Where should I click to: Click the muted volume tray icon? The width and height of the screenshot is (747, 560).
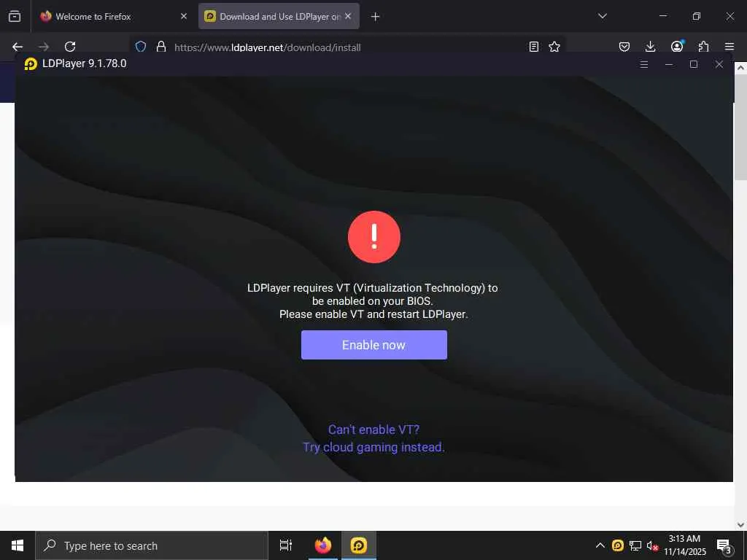[x=652, y=545]
